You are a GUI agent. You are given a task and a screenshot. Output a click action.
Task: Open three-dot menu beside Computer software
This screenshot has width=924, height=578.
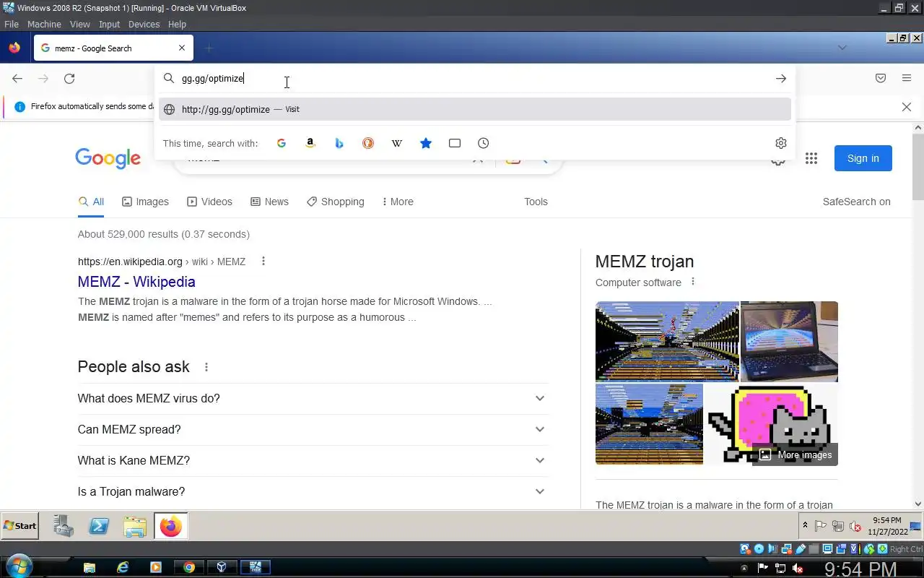[x=693, y=282]
